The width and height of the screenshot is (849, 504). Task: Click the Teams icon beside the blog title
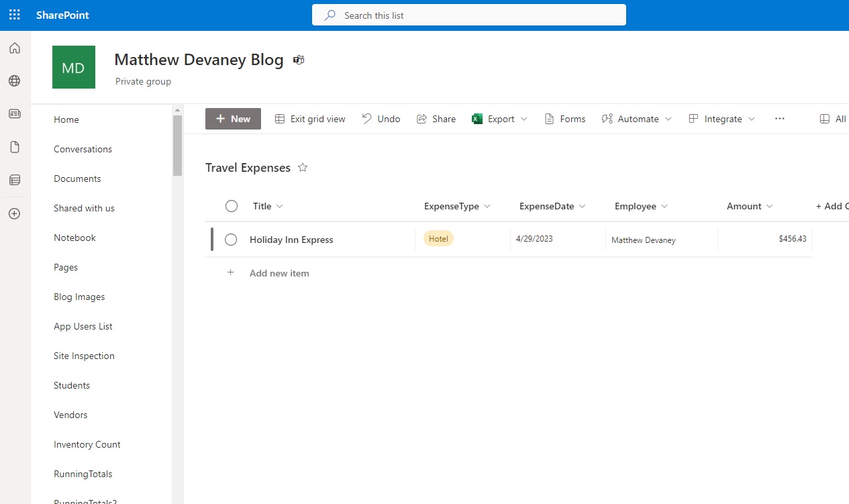pyautogui.click(x=298, y=59)
